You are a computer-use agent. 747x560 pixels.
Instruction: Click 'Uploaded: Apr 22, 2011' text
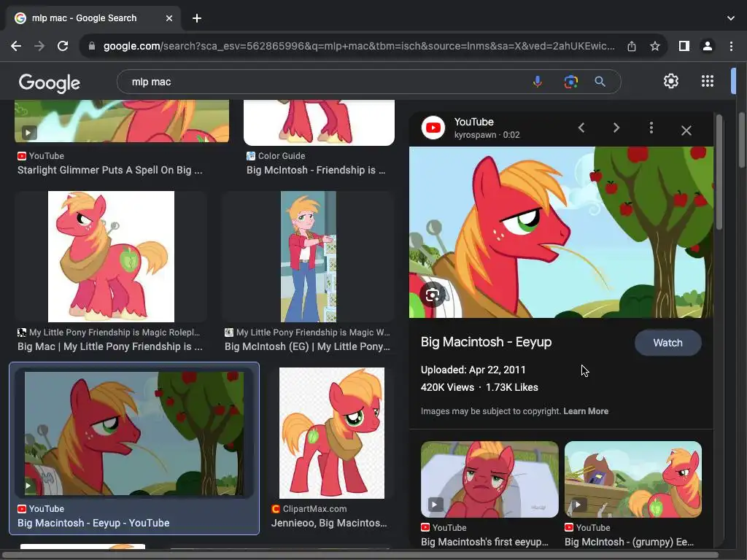[x=473, y=370]
